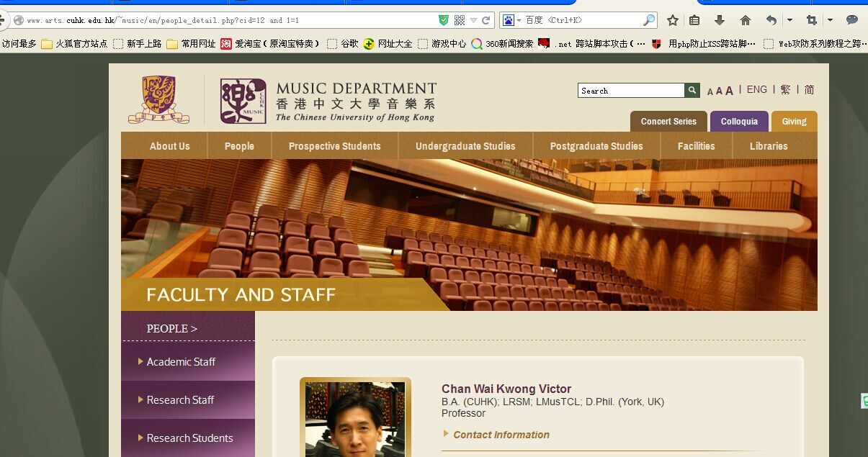Screen dimensions: 868x457
Task: Click the PEOPLE > sidebar heading
Action: (x=172, y=328)
